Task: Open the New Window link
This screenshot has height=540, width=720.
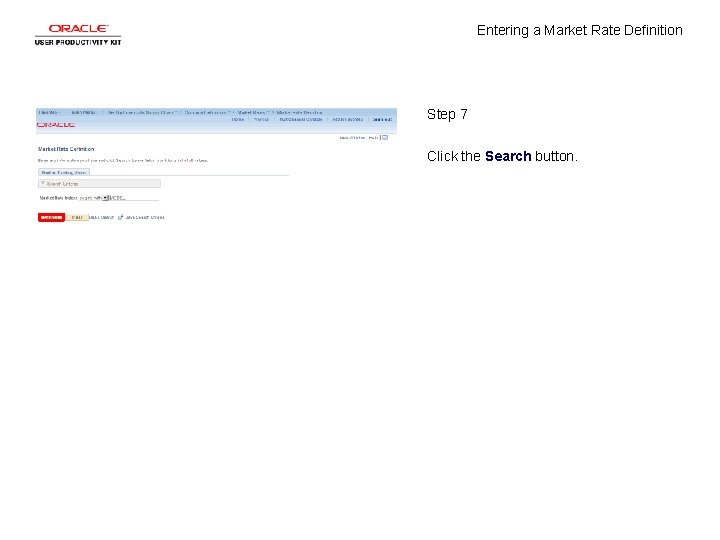Action: [352, 137]
